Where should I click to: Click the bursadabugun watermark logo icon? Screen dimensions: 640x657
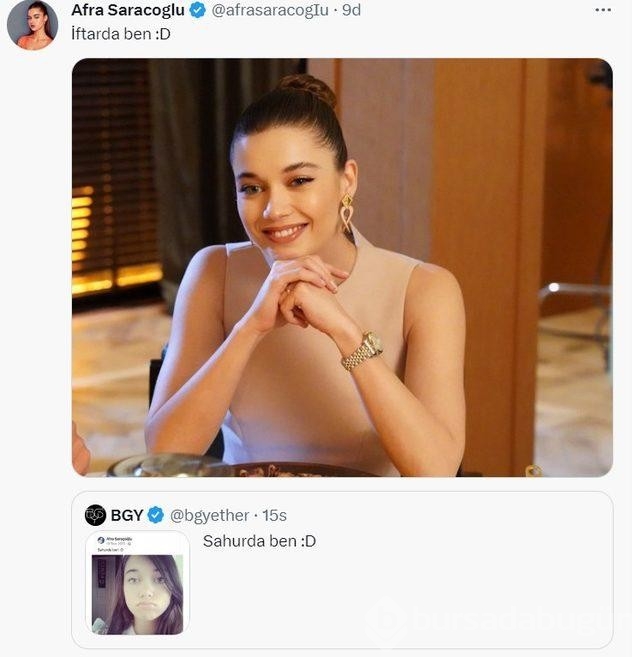388,620
